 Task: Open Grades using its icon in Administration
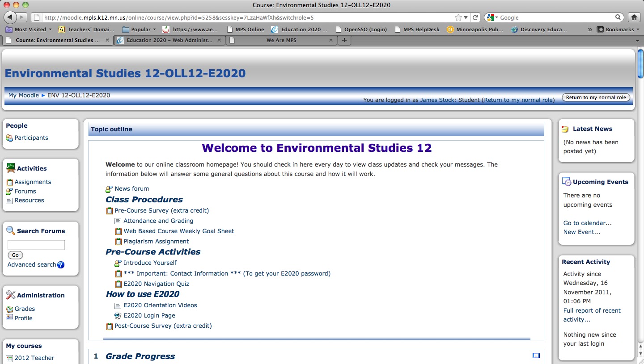pyautogui.click(x=10, y=309)
